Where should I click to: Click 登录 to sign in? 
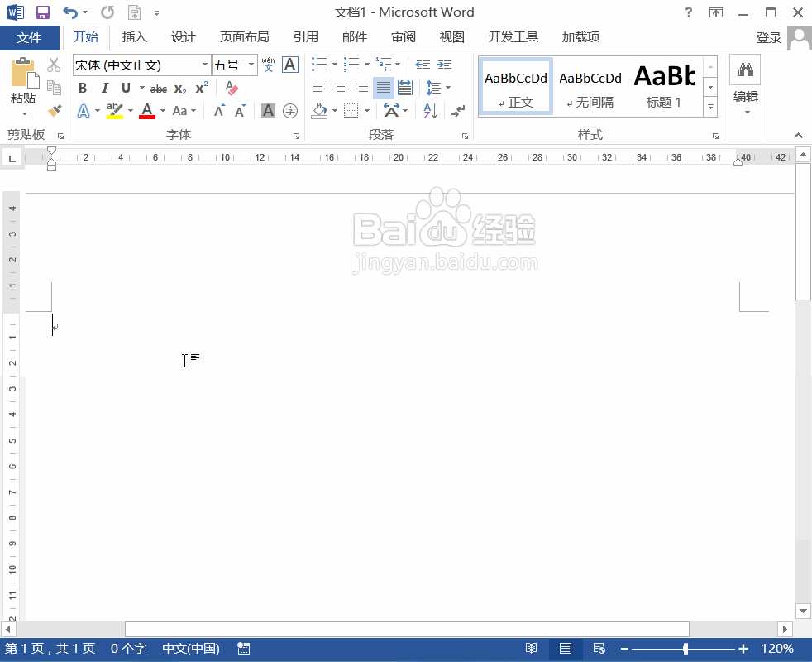[x=768, y=38]
